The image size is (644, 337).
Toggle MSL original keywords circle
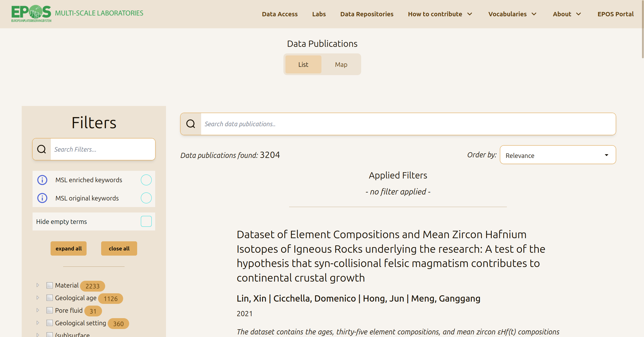point(146,198)
